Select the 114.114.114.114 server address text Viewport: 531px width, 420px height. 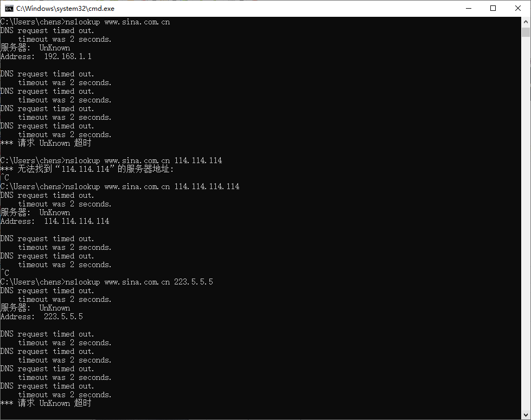pos(76,221)
